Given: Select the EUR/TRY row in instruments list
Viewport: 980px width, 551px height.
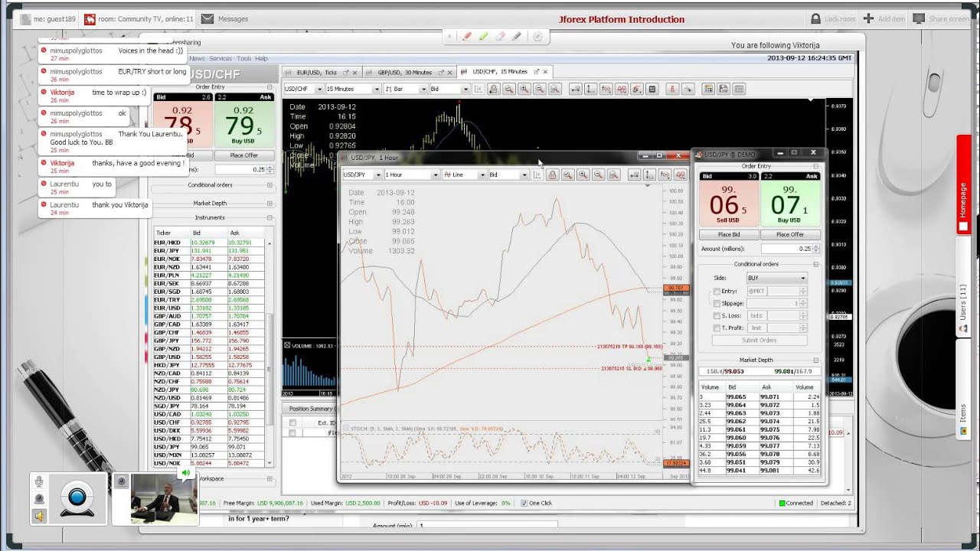Looking at the screenshot, I should (209, 300).
